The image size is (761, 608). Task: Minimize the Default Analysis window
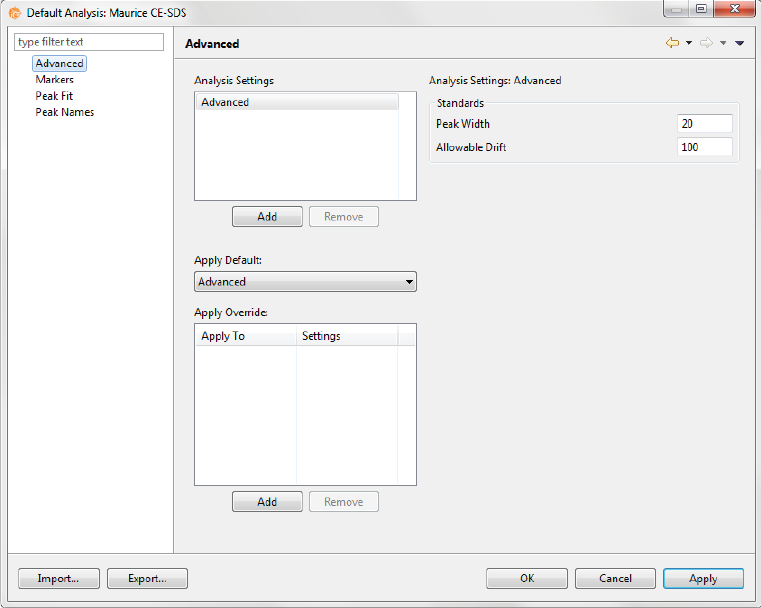677,9
